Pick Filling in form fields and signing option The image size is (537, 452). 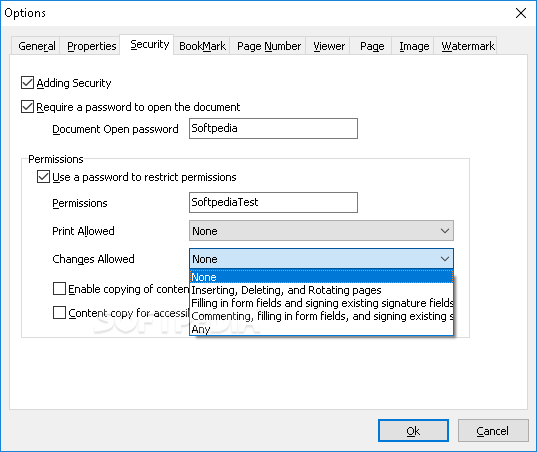click(x=321, y=303)
